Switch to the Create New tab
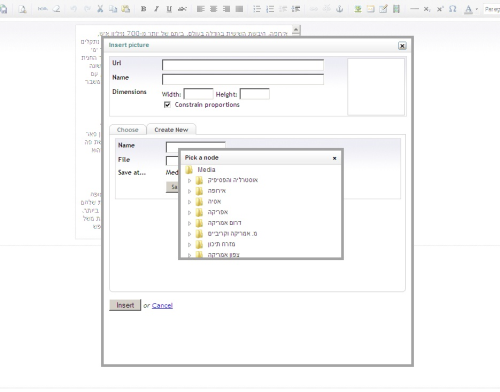 (x=171, y=130)
